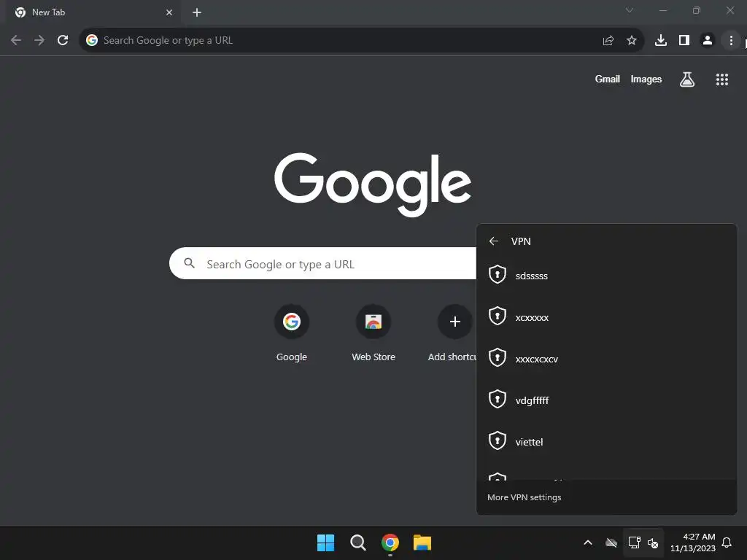Connect to the xxxcxcxcv VPN
The height and width of the screenshot is (560, 747).
coord(606,359)
